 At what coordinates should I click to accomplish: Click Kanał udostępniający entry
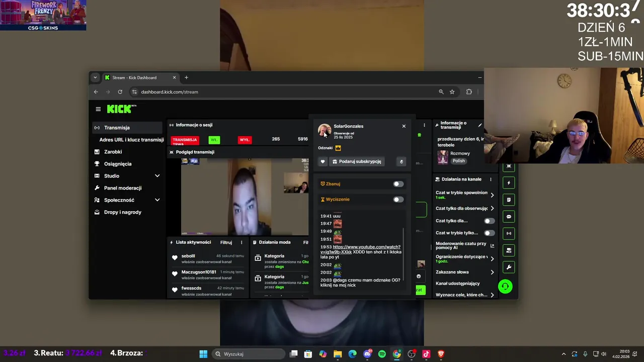point(457,284)
